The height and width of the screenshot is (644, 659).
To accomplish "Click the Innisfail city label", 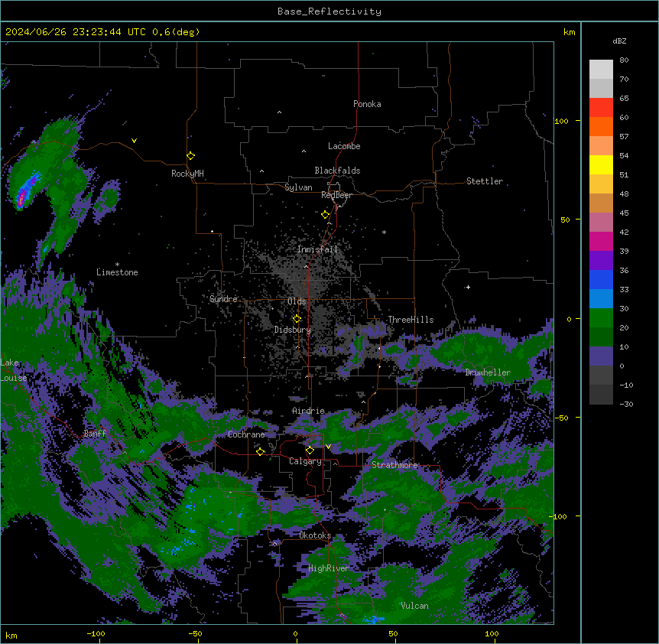I will click(317, 249).
